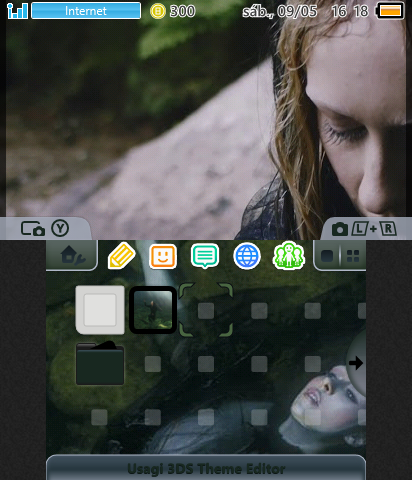This screenshot has height=480, width=412.
Task: Click the Wi-Fi signal strength icon
Action: tap(17, 11)
